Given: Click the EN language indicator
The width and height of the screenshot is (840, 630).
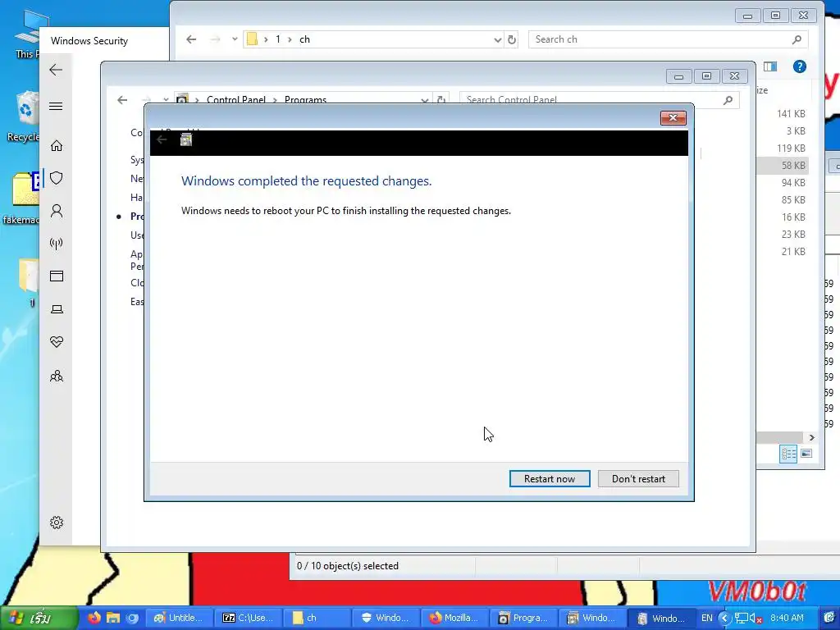Looking at the screenshot, I should 706,618.
